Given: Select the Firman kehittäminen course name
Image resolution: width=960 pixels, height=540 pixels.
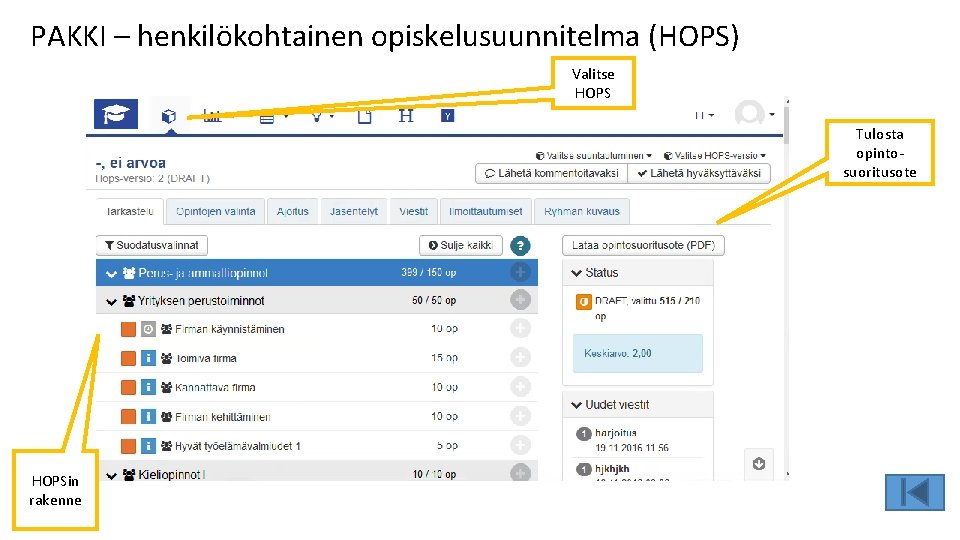Looking at the screenshot, I should (x=223, y=417).
